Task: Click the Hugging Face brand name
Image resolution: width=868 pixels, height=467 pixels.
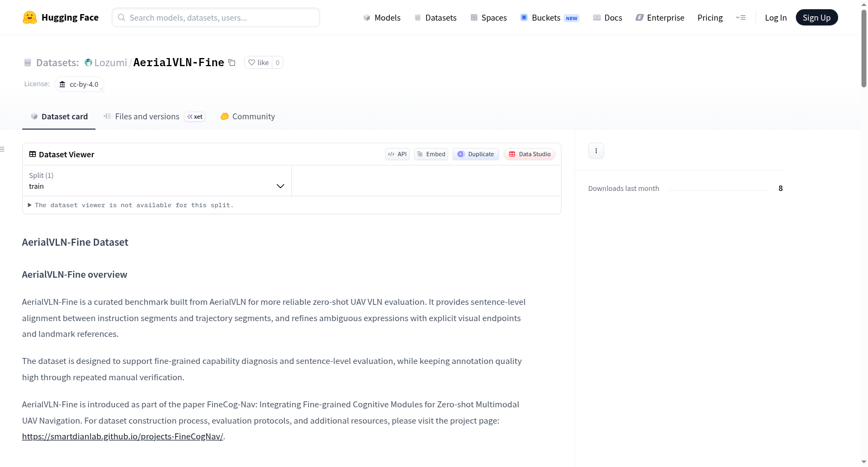Action: click(x=70, y=17)
